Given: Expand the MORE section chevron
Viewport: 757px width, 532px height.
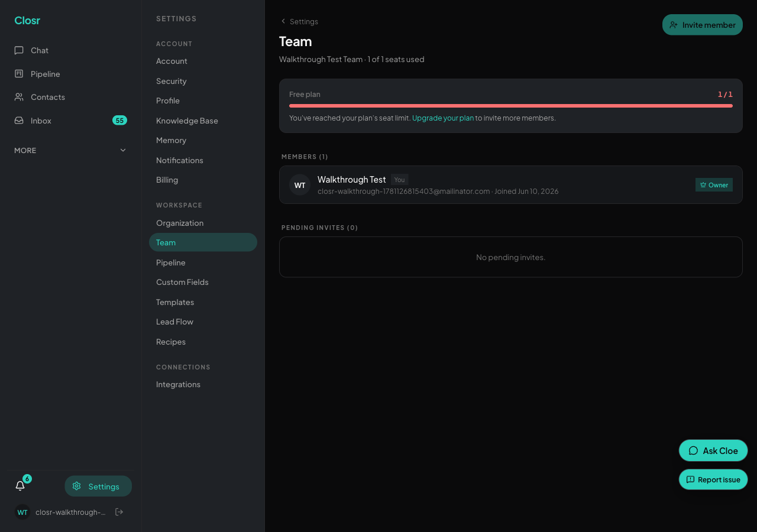Looking at the screenshot, I should [x=123, y=150].
